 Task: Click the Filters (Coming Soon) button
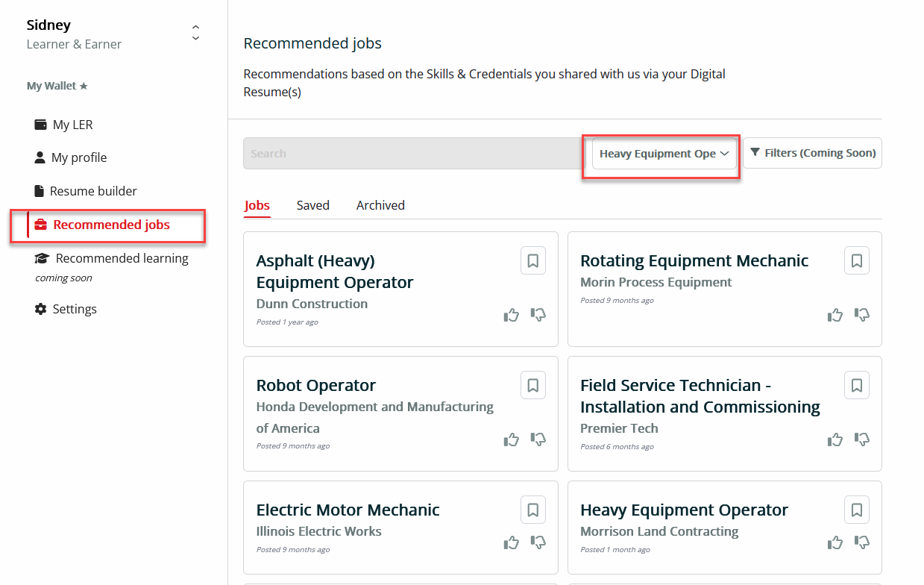click(812, 153)
